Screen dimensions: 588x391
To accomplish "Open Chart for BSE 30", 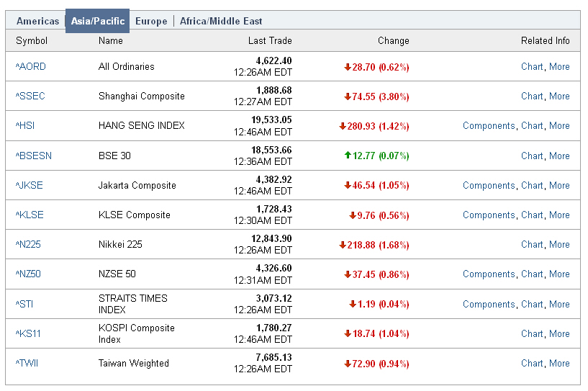I will tap(532, 156).
